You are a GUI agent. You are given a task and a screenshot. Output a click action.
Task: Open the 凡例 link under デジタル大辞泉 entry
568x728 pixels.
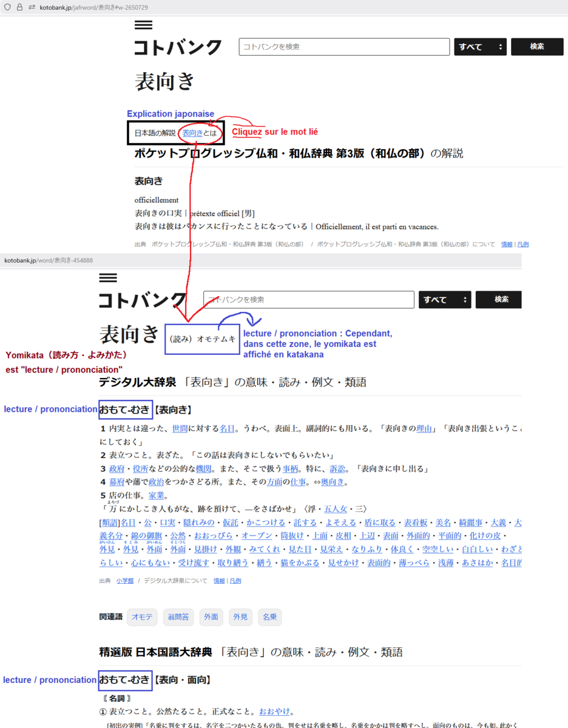point(235,581)
